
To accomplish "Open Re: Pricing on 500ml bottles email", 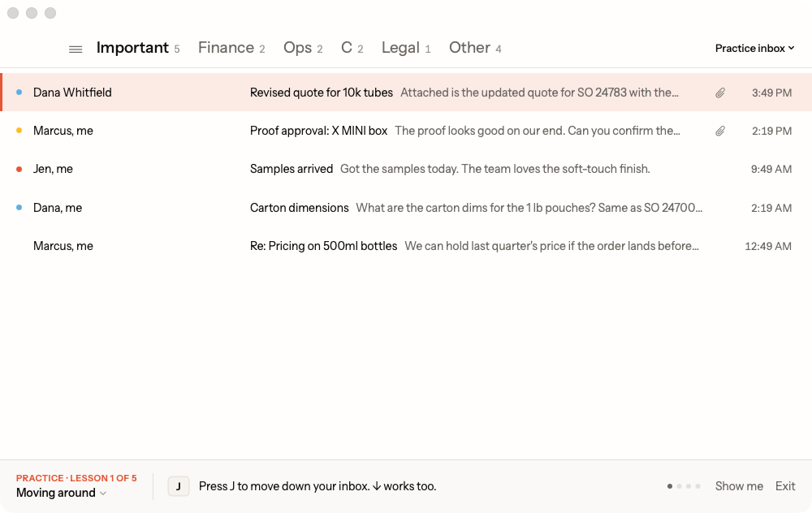I will click(406, 246).
